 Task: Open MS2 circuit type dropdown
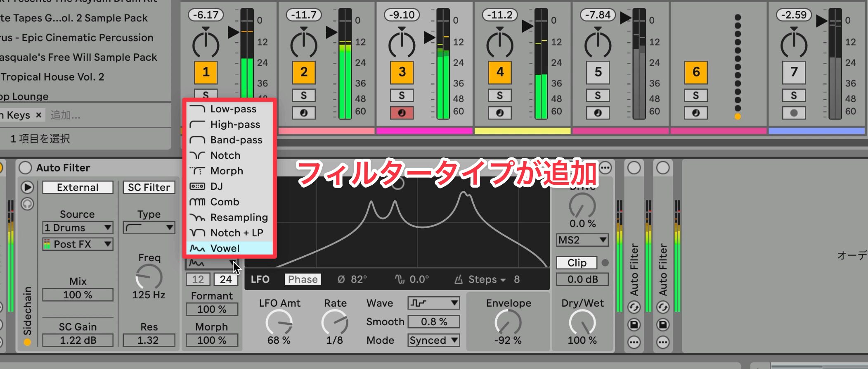click(x=582, y=240)
